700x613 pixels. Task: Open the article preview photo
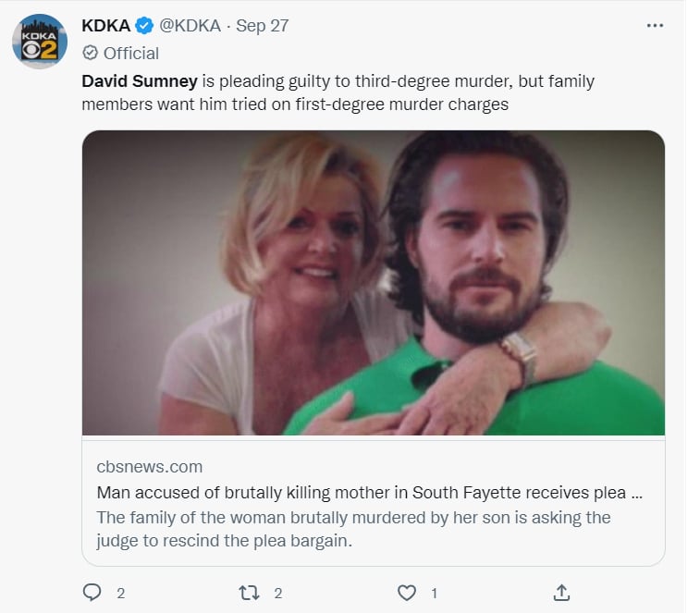pos(374,283)
